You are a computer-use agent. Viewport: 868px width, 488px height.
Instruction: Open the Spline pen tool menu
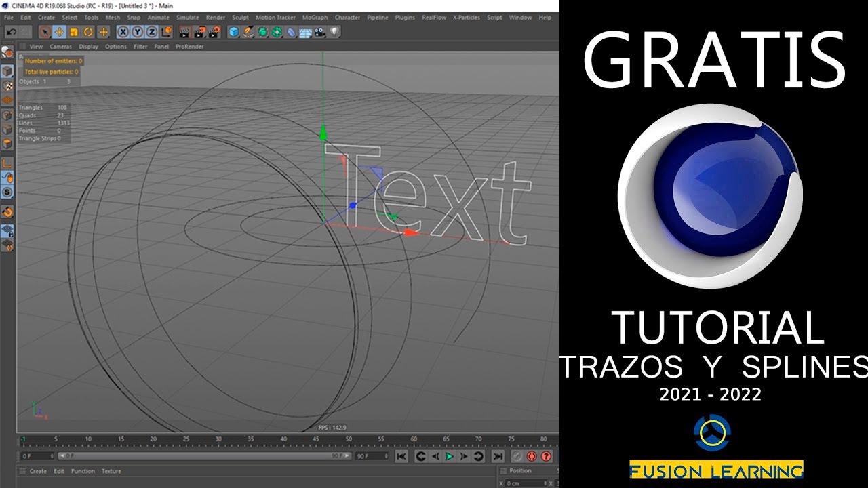click(248, 32)
